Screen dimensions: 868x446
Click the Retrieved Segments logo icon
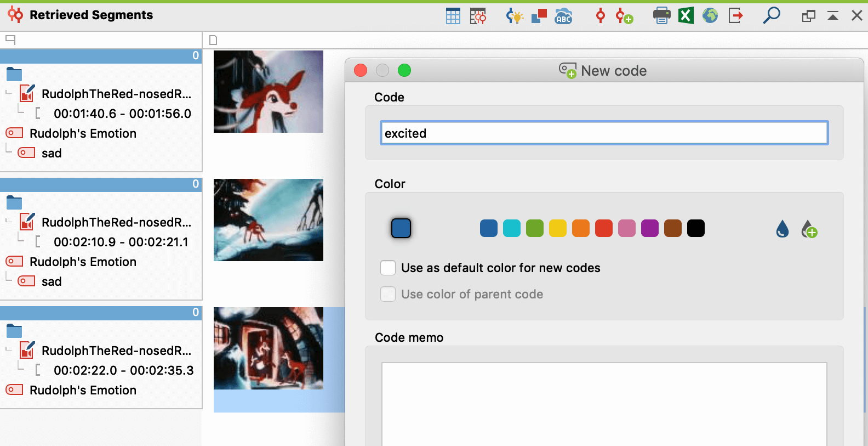click(x=15, y=15)
